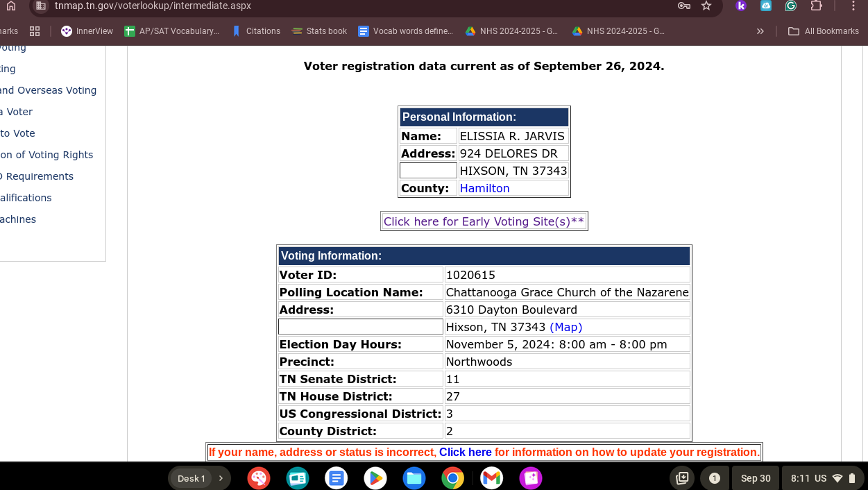Open the tab groups grid icon in bookmarks bar

tap(35, 31)
